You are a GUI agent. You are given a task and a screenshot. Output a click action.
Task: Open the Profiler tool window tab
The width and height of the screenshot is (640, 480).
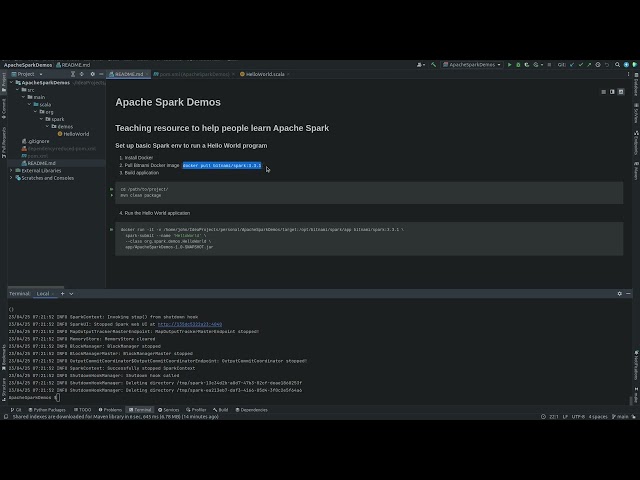click(x=196, y=410)
